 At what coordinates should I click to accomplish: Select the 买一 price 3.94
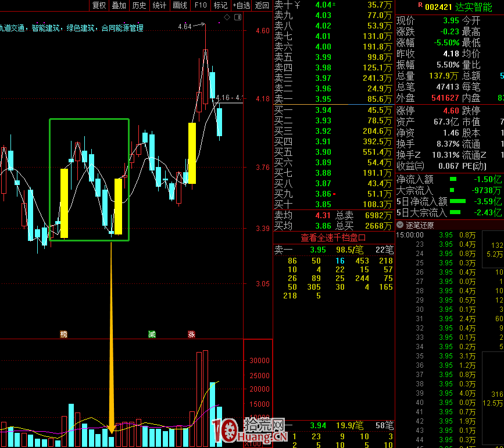[x=323, y=111]
